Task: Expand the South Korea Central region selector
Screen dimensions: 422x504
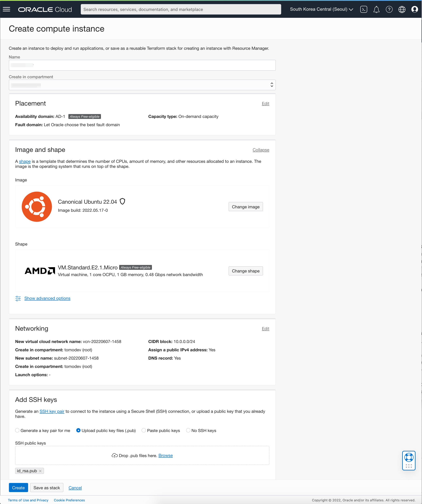Action: [321, 9]
